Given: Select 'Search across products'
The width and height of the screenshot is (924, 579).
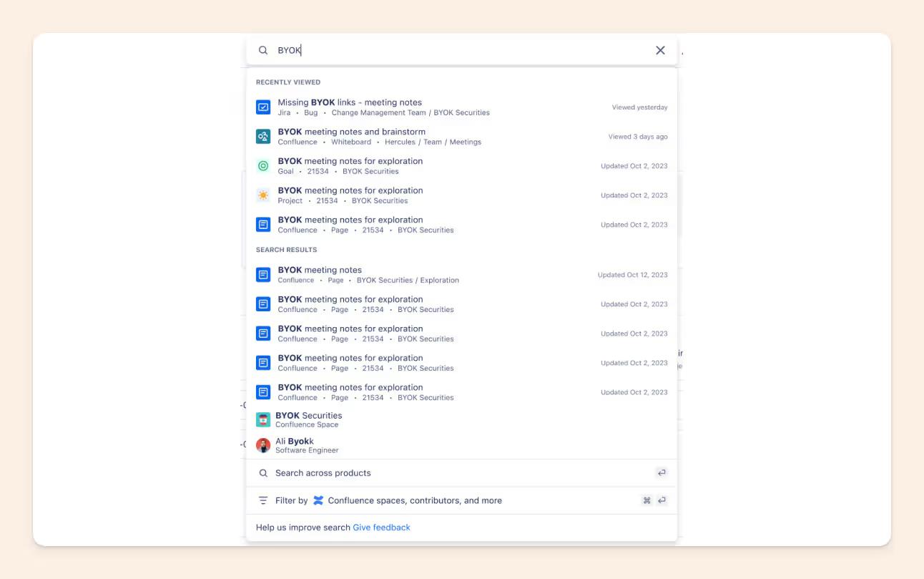Looking at the screenshot, I should pos(461,473).
